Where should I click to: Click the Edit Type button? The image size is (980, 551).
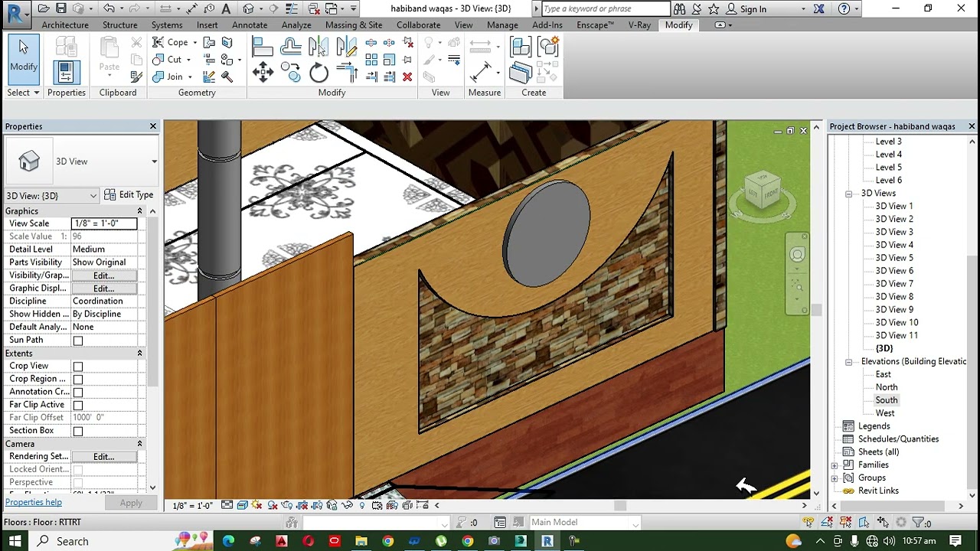[129, 195]
